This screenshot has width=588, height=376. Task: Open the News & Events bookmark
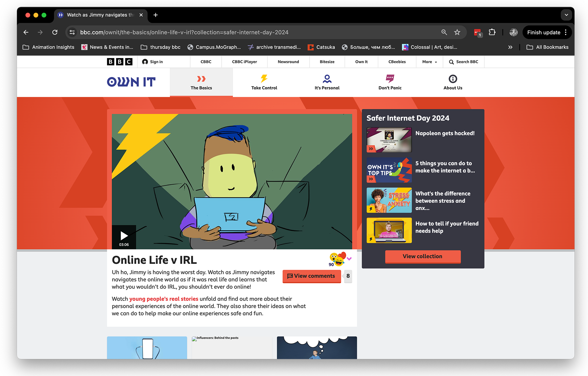point(107,47)
